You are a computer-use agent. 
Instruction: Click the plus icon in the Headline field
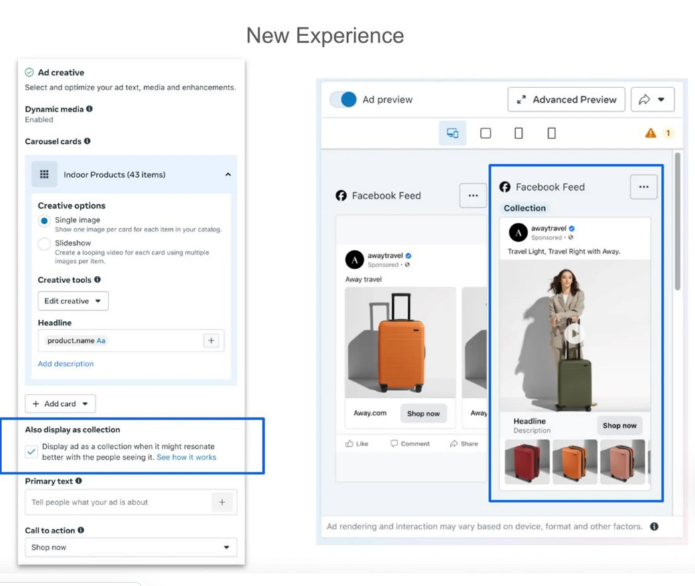click(x=211, y=340)
